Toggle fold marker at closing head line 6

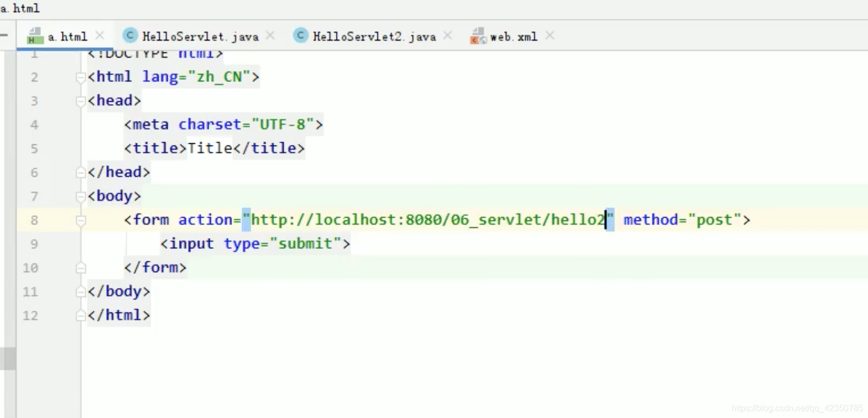81,172
